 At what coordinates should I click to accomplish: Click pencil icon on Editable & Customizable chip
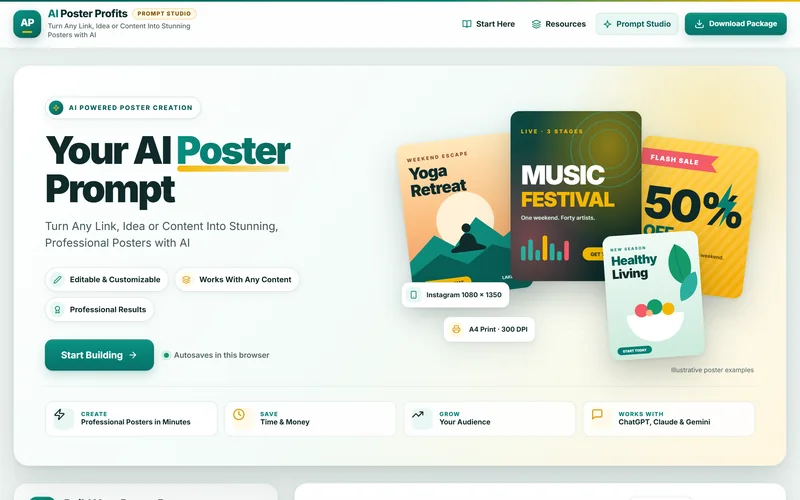tap(58, 280)
